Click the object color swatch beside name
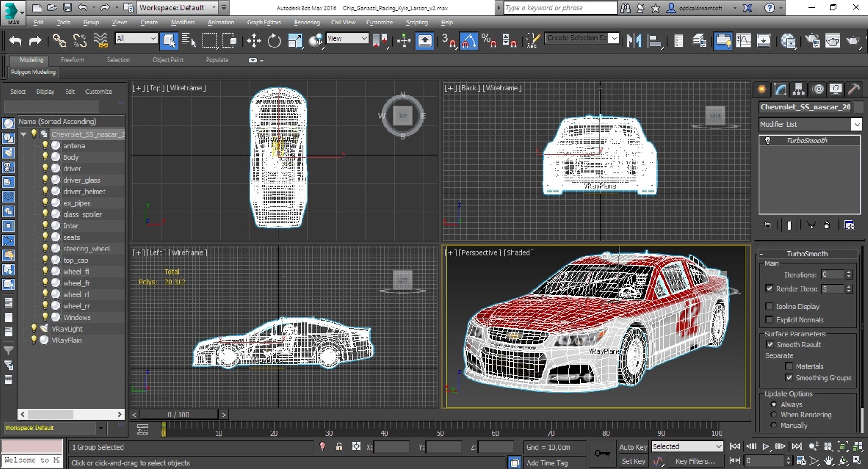Viewport: 868px width, 469px height. [859, 107]
